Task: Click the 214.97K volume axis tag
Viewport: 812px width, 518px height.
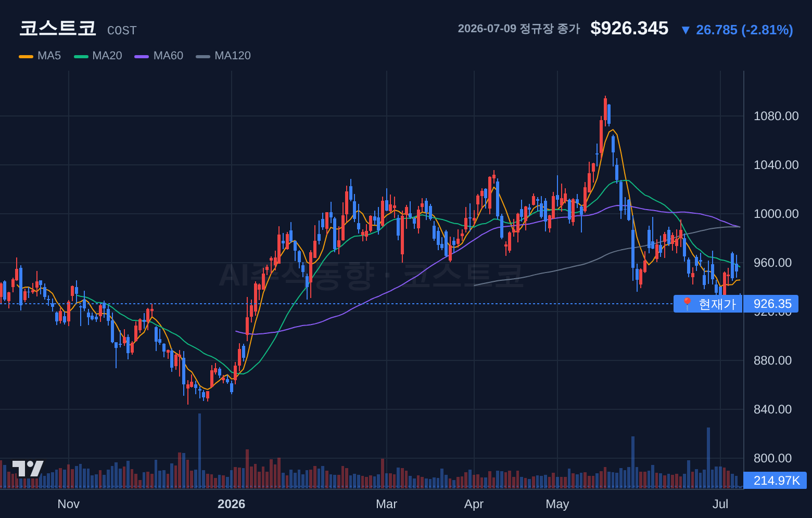Action: 776,481
